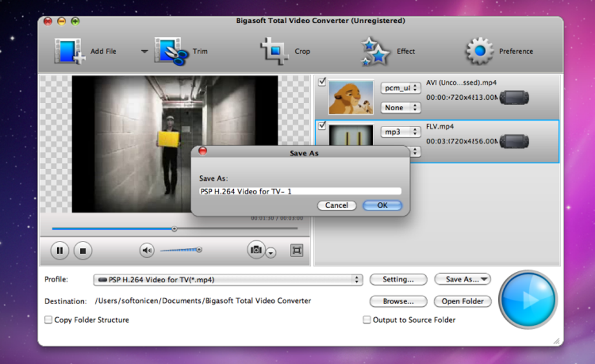Take a snapshot with camera icon
595x364 pixels.
click(x=256, y=249)
